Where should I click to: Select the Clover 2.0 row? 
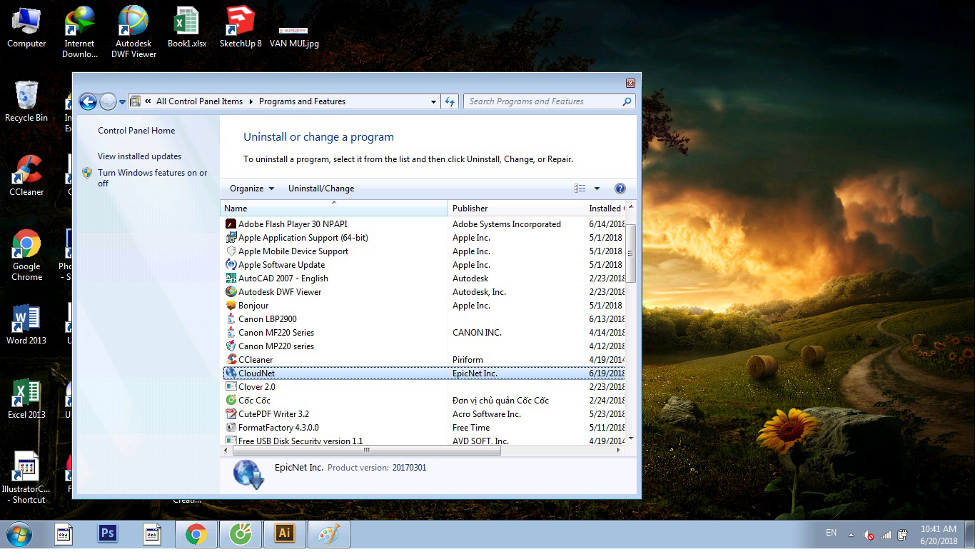424,387
